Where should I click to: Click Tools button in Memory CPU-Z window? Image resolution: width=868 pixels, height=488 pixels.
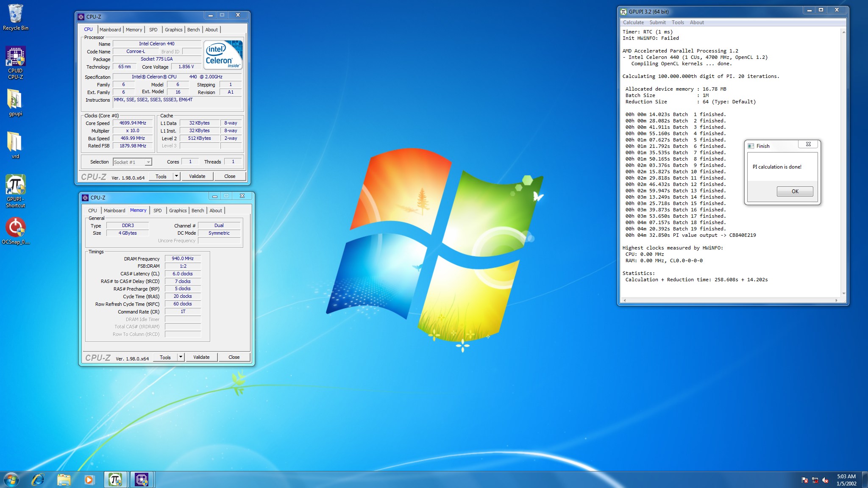165,357
